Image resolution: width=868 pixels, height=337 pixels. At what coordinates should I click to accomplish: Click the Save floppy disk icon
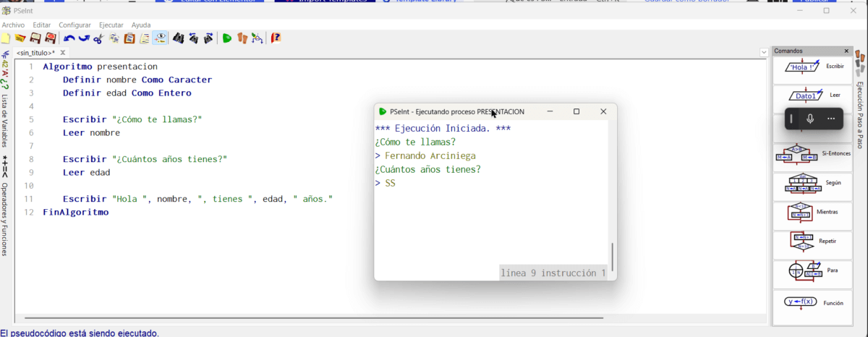[x=35, y=38]
